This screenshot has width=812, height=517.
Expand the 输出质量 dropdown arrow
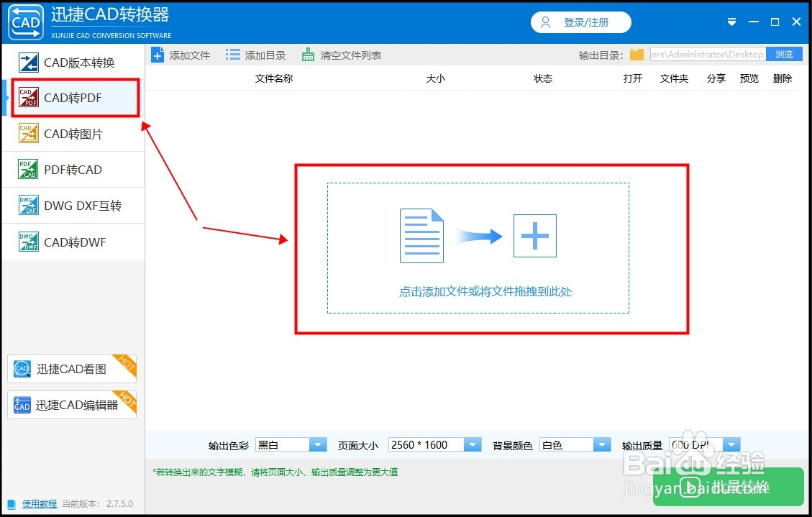point(731,444)
